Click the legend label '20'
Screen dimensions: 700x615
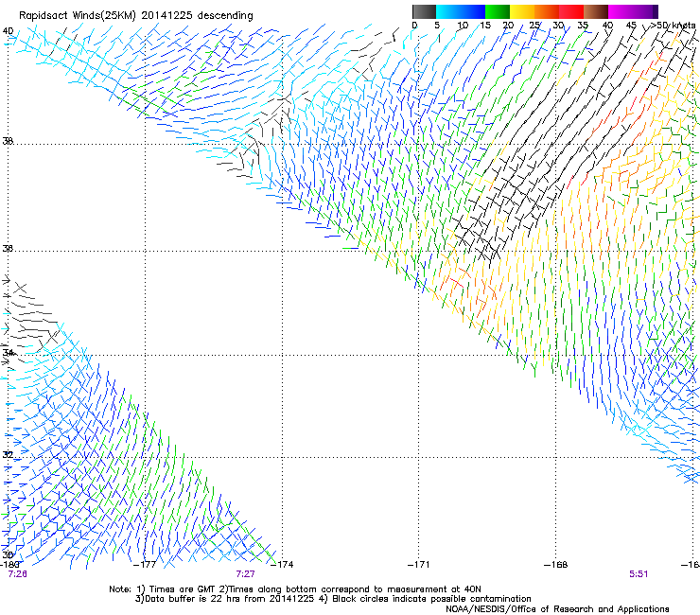coord(509,26)
